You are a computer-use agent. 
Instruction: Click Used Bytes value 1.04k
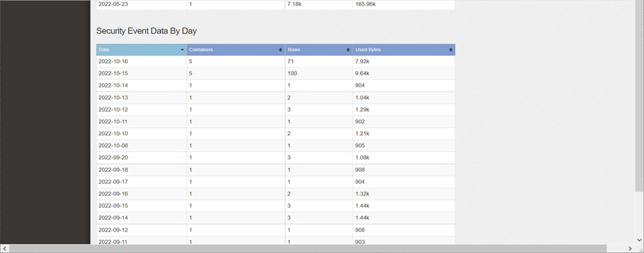[x=362, y=98]
